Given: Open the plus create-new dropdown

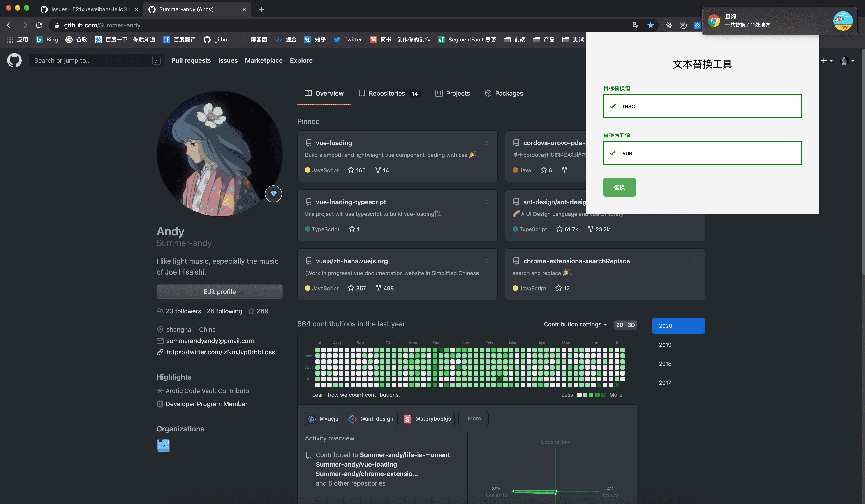Looking at the screenshot, I should click(827, 60).
